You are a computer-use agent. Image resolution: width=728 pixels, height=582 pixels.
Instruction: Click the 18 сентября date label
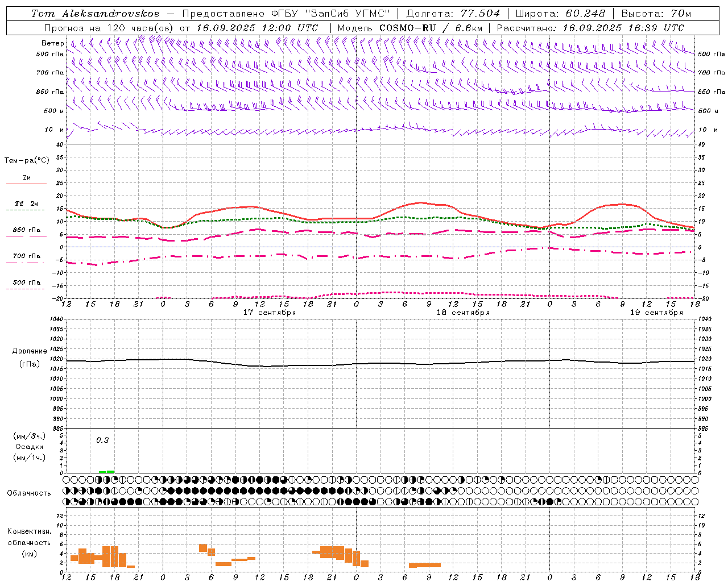[x=463, y=313]
